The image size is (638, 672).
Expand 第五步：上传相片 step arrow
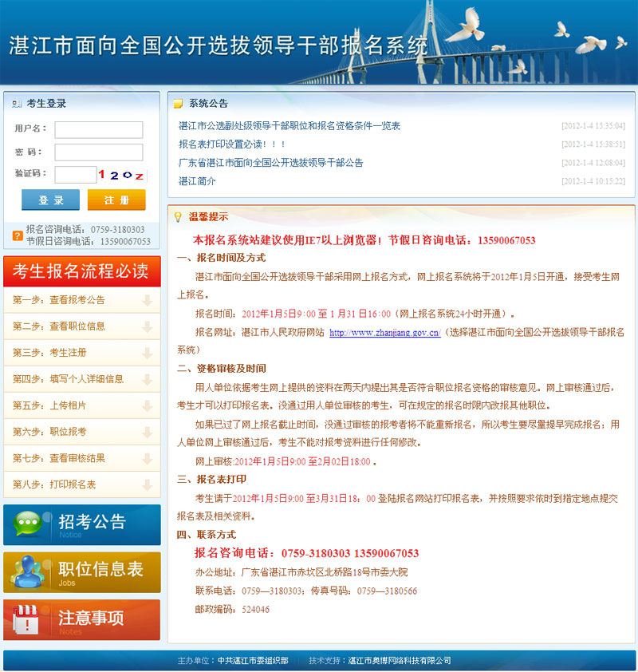147,405
